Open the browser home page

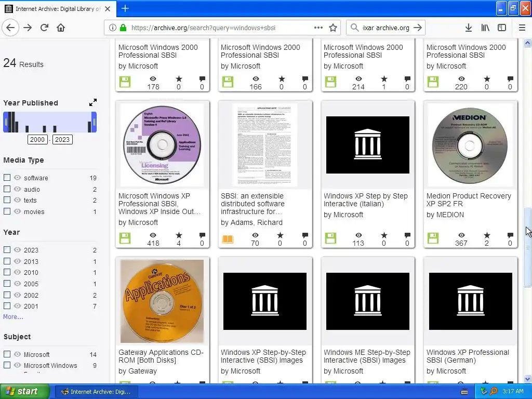61,28
